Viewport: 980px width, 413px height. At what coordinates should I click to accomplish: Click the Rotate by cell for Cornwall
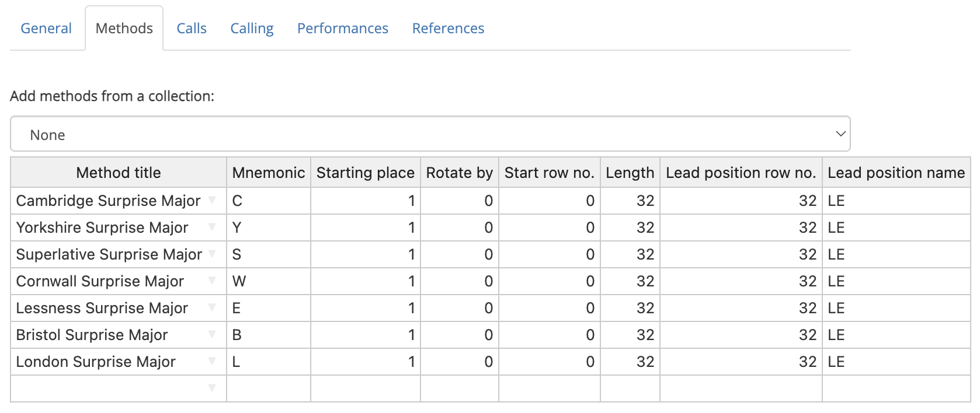coord(459,281)
